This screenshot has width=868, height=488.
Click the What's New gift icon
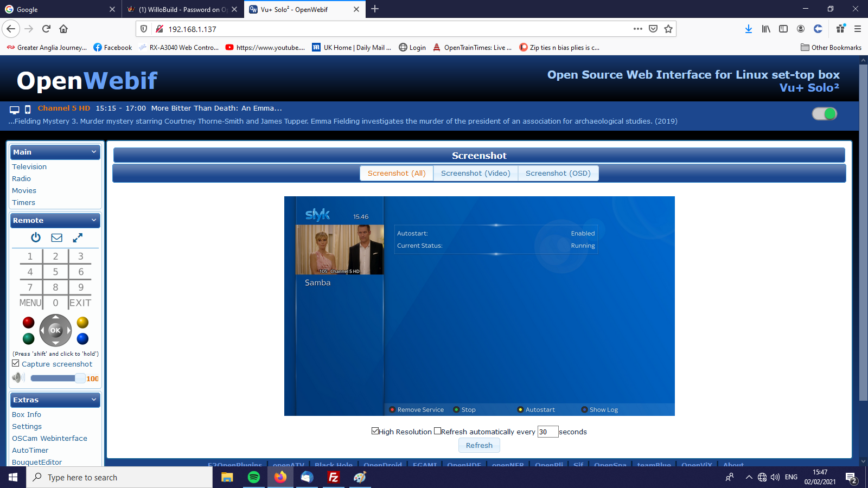(840, 29)
